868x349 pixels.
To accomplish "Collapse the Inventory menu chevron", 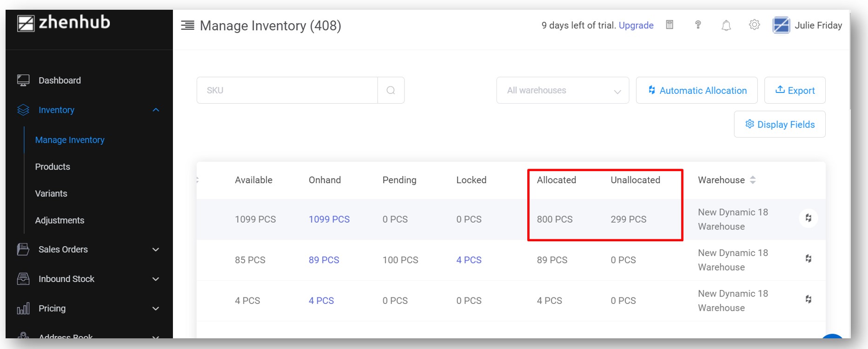I will tap(156, 110).
